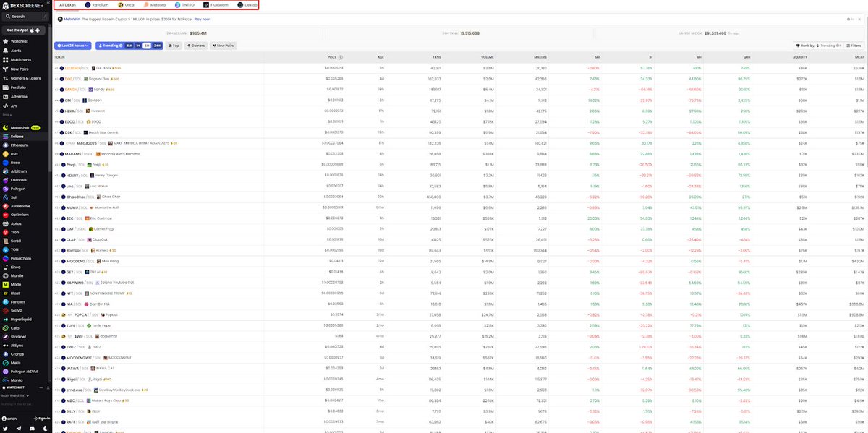Open the LEEZENO/SOL token row

(460, 67)
